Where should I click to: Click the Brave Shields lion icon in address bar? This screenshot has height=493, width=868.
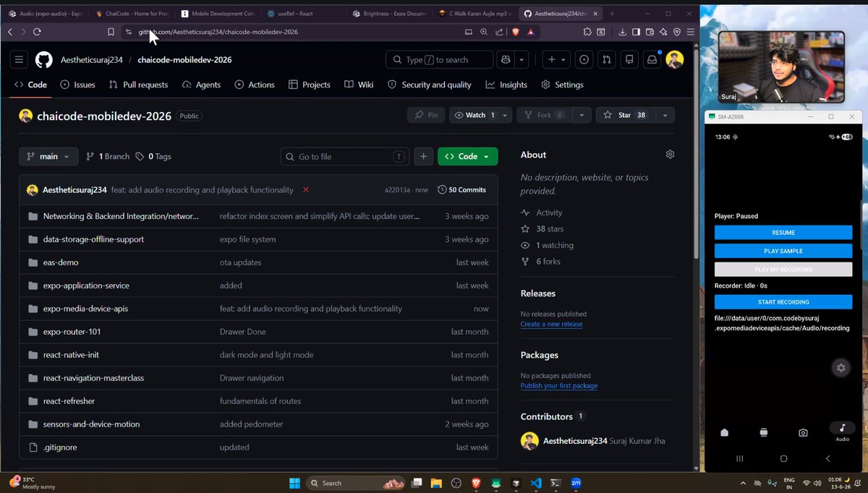(515, 32)
